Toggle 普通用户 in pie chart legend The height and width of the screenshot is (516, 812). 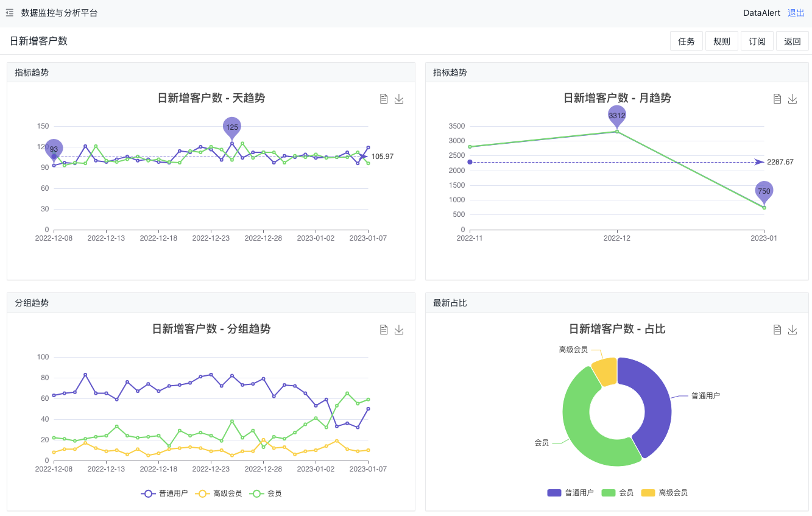coord(570,493)
